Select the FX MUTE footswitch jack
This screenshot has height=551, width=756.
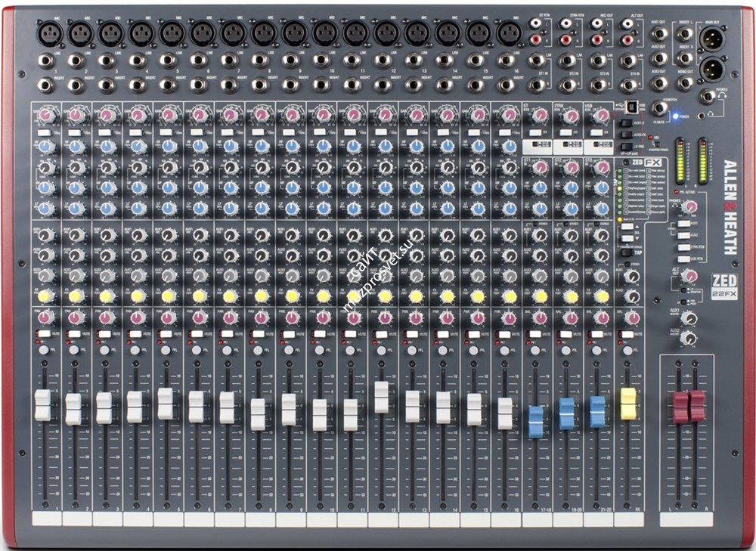point(660,109)
